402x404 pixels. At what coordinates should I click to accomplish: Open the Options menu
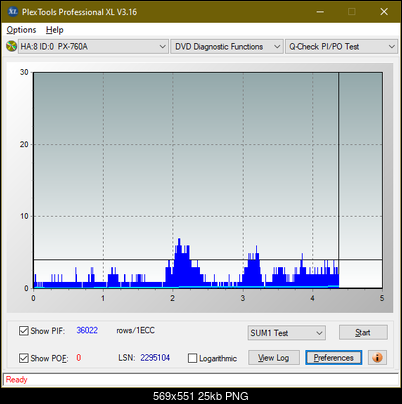tap(21, 30)
